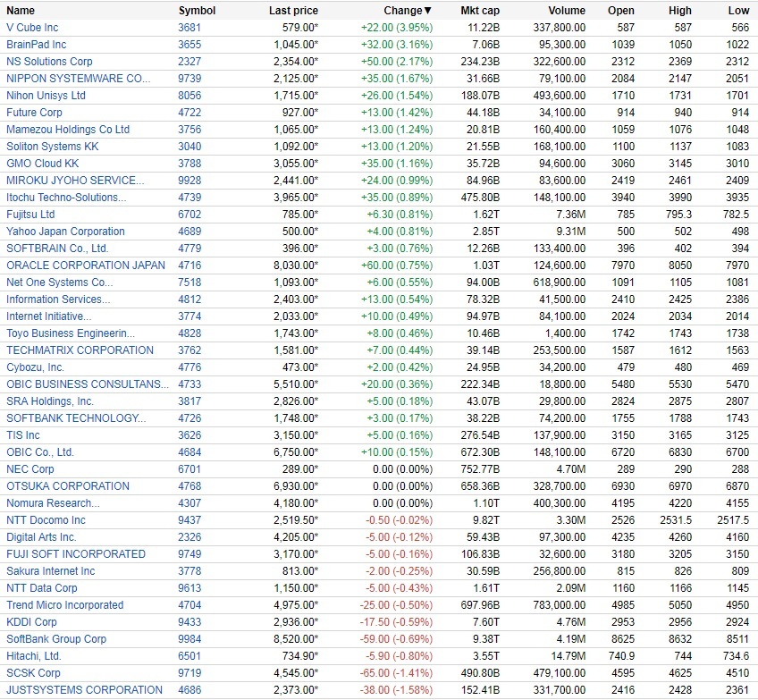Sort the table by Symbol header
The height and width of the screenshot is (700, 758).
coord(197,11)
